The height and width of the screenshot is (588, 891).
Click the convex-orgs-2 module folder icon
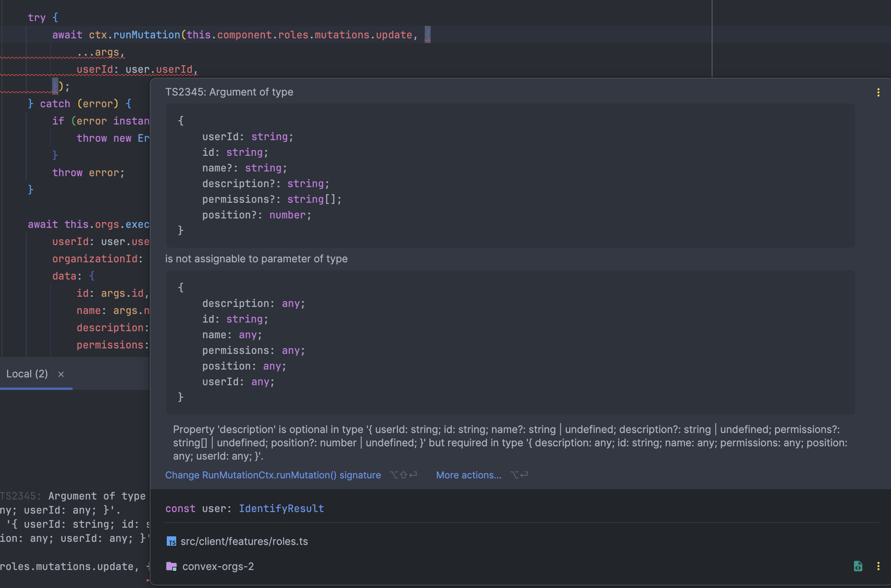coord(171,566)
